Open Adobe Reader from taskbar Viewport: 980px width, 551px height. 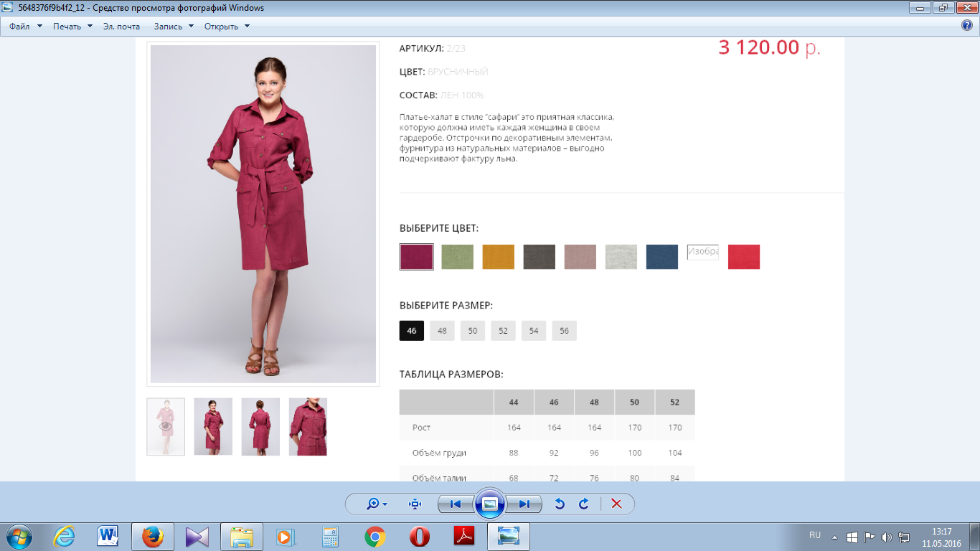[464, 536]
